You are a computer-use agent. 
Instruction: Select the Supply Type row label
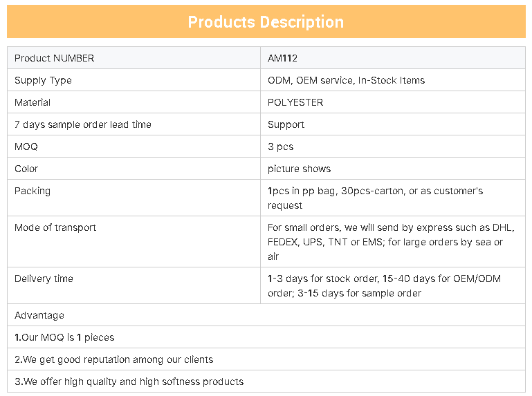pos(43,80)
